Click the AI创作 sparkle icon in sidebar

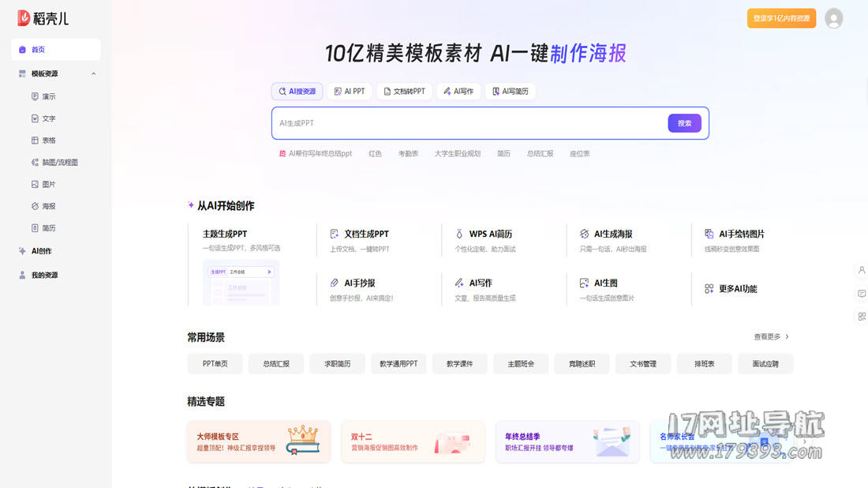(22, 251)
